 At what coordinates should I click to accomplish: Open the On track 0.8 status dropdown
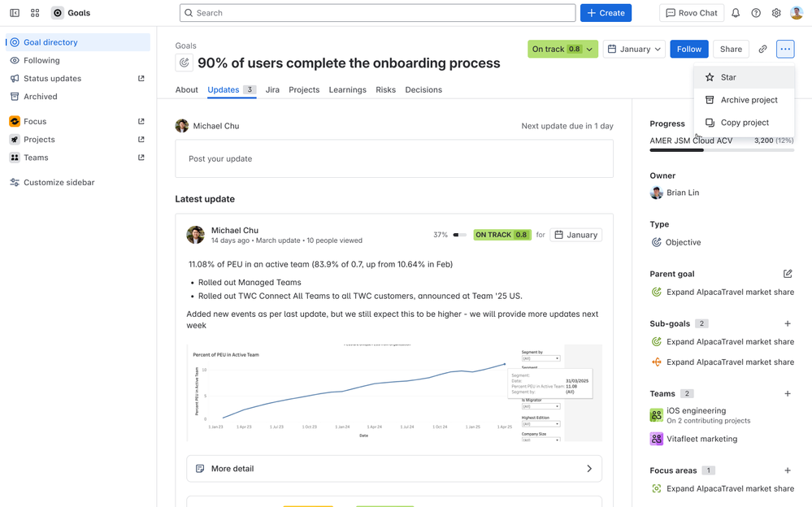[x=562, y=50]
